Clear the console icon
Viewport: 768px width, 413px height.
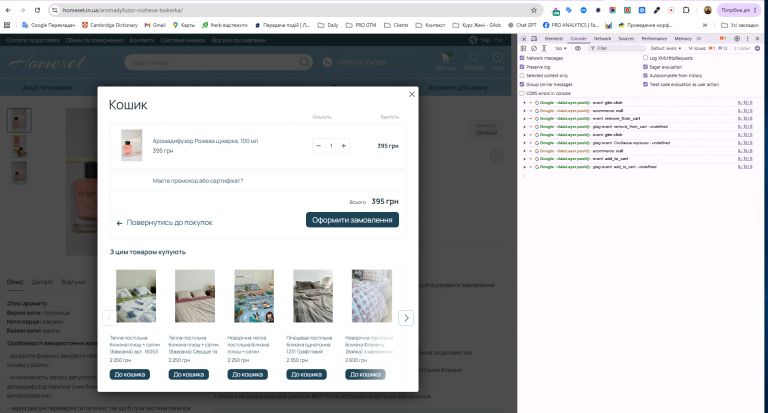click(x=534, y=49)
